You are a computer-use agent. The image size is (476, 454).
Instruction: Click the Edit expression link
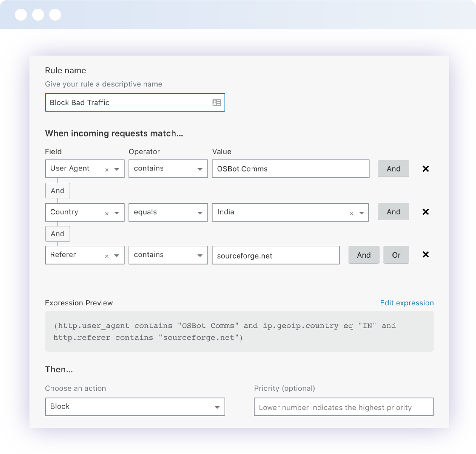[x=407, y=303]
